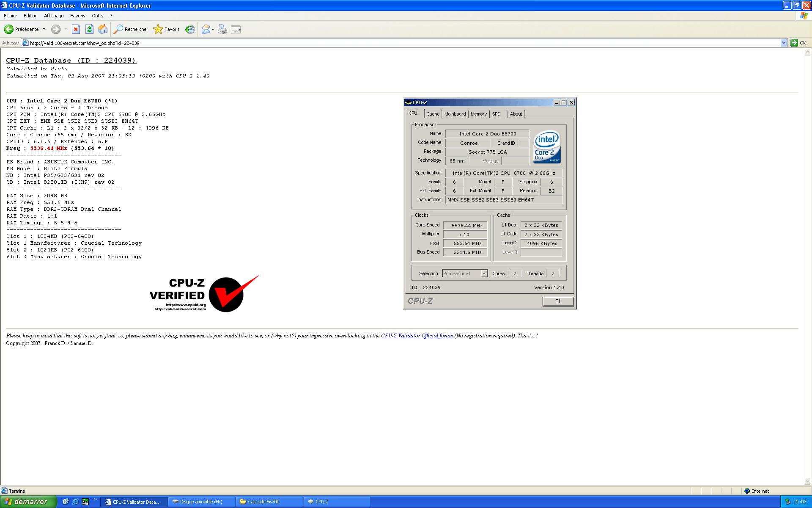This screenshot has height=508, width=812.
Task: Open the CPU-Z Validator Official forum link
Action: [x=417, y=336]
